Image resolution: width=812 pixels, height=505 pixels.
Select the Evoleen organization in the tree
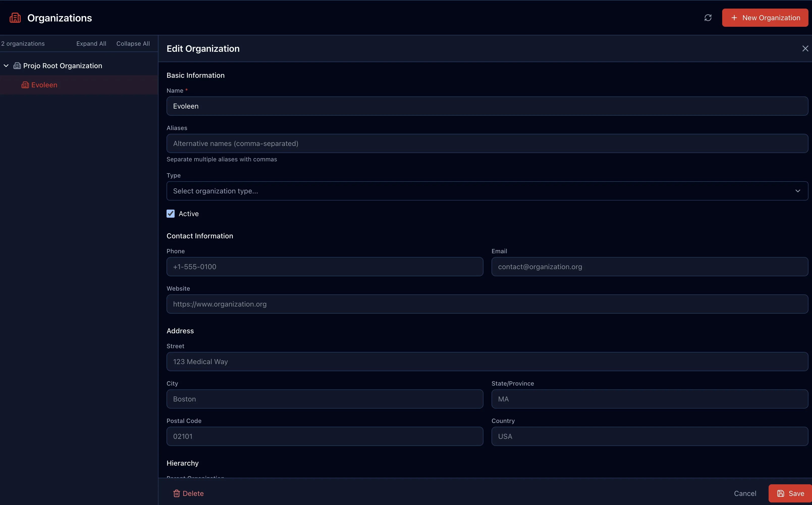pyautogui.click(x=44, y=85)
